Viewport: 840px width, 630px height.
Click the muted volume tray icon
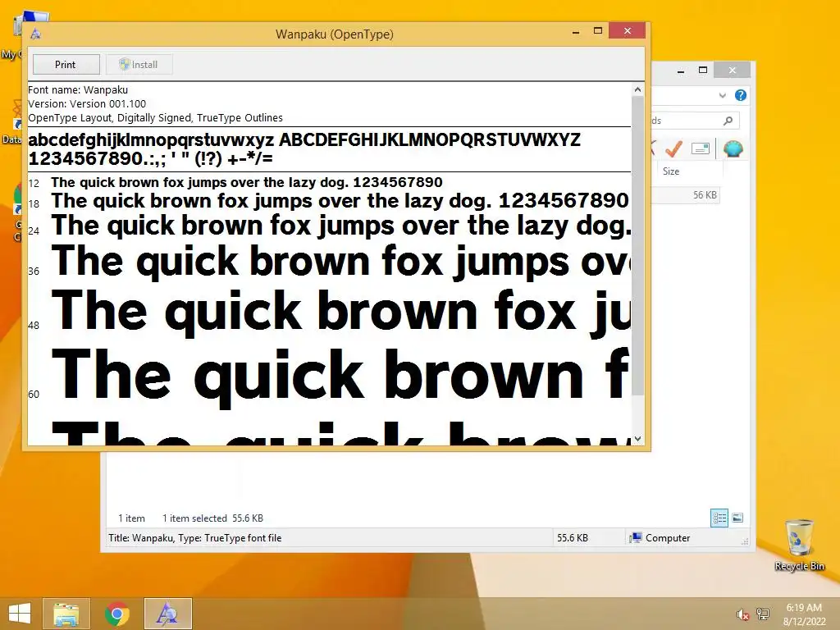tap(742, 615)
